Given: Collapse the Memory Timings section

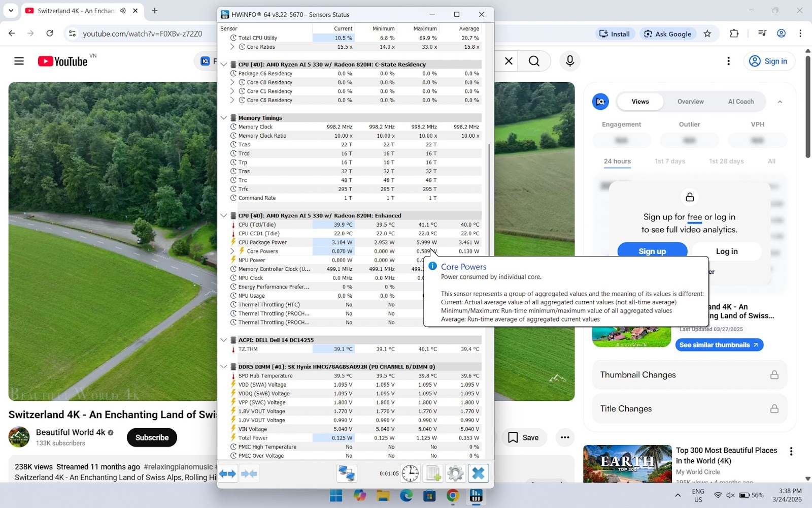Looking at the screenshot, I should tap(224, 118).
